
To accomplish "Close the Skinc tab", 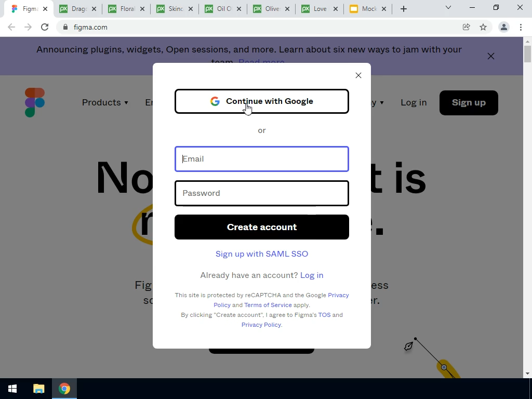I will coord(191,9).
